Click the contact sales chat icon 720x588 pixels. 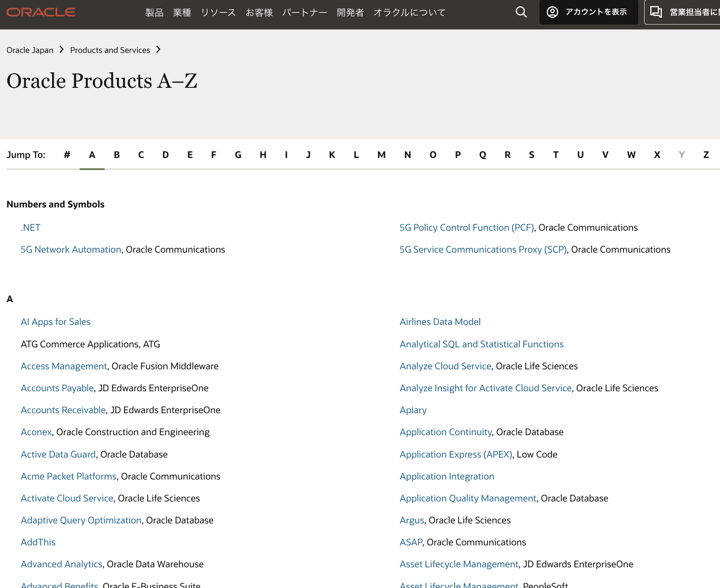(656, 12)
